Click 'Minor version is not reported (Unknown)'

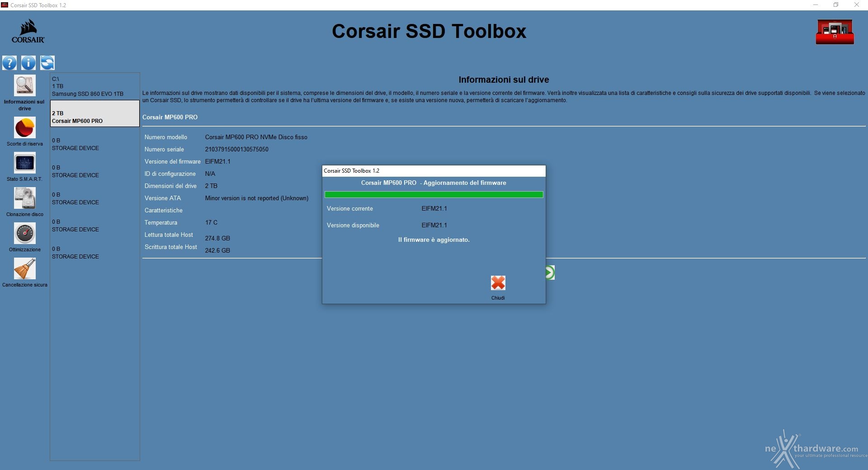(x=256, y=198)
